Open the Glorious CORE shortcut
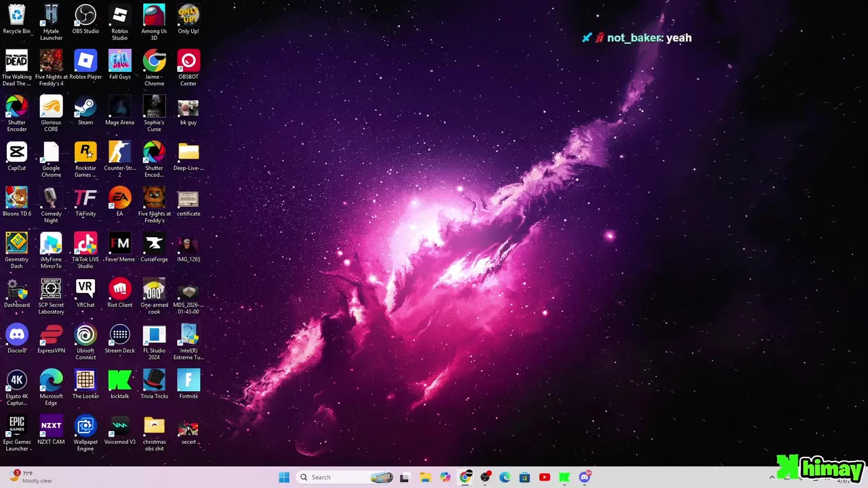Screen dimensions: 868x488 (x=51, y=113)
